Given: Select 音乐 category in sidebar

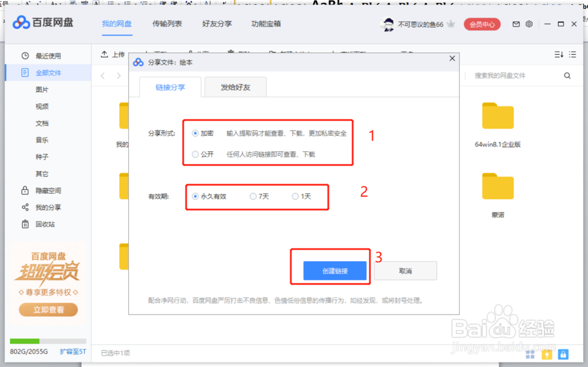Looking at the screenshot, I should pos(42,140).
